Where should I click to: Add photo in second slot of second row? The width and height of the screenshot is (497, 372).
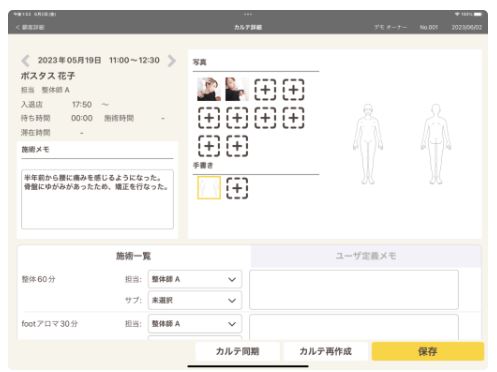coord(237,118)
